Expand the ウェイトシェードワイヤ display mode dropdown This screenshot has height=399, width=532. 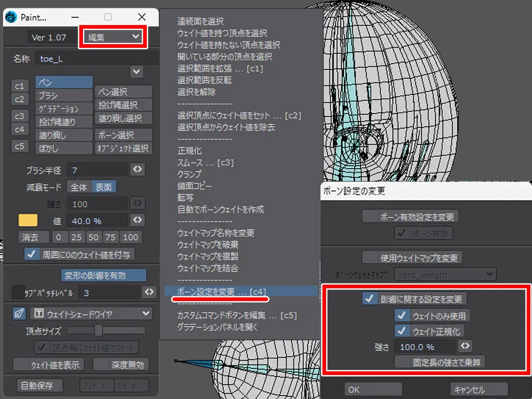tap(91, 313)
